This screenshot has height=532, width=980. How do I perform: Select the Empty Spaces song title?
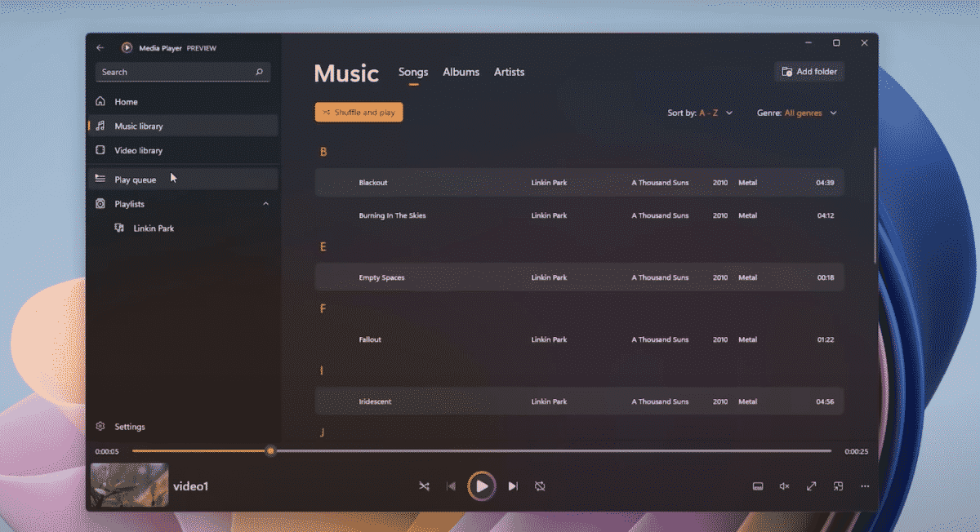[381, 277]
